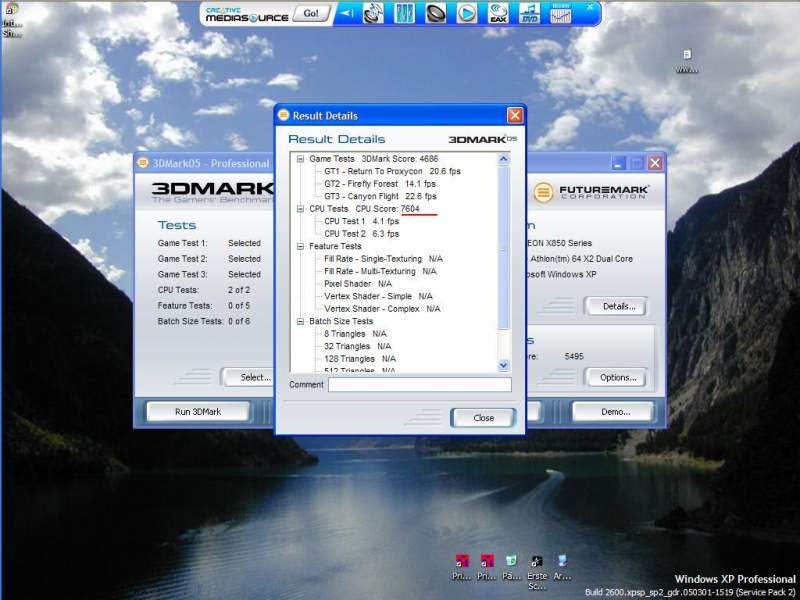Select Fill Rate - Multi-Texturing row
Screen dimensions: 800x600
[x=380, y=271]
